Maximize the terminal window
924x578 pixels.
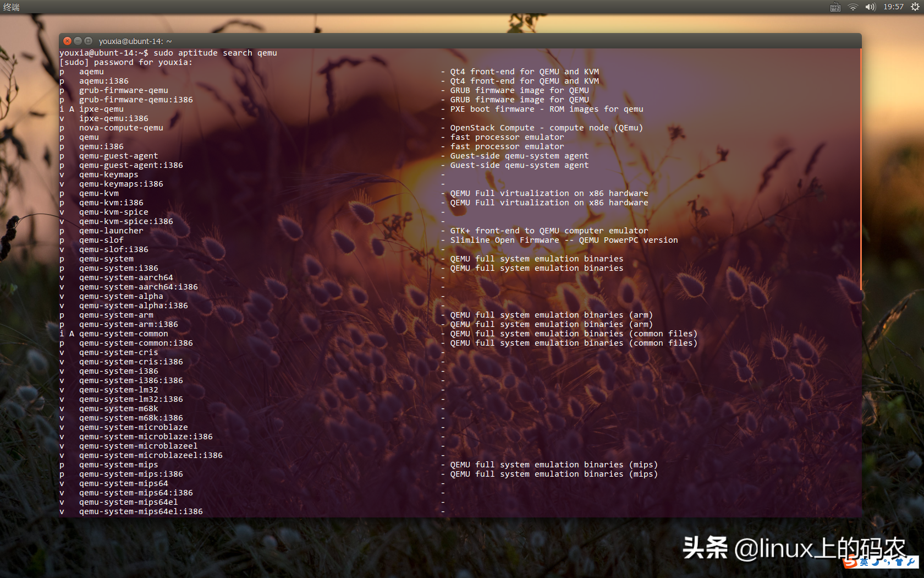pos(88,41)
